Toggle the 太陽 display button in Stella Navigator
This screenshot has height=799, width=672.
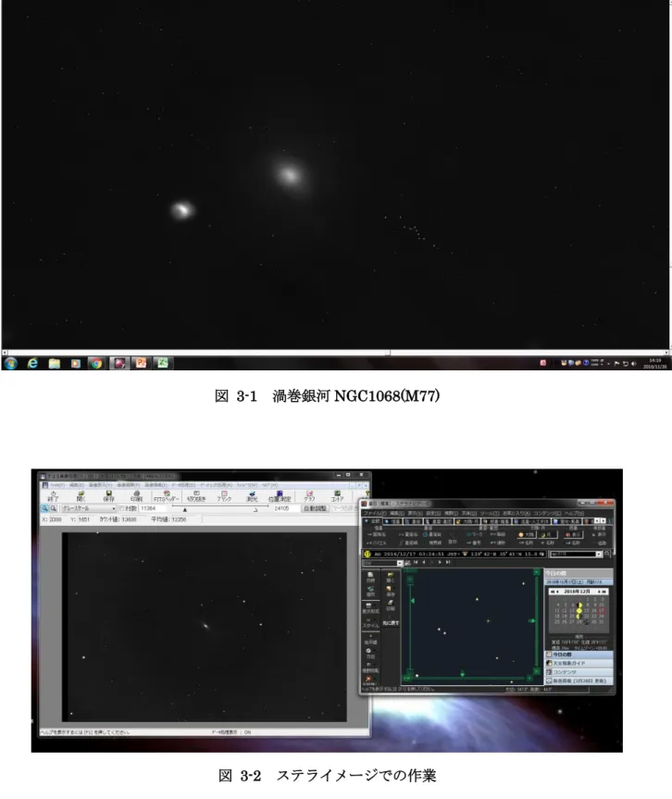pos(527,534)
